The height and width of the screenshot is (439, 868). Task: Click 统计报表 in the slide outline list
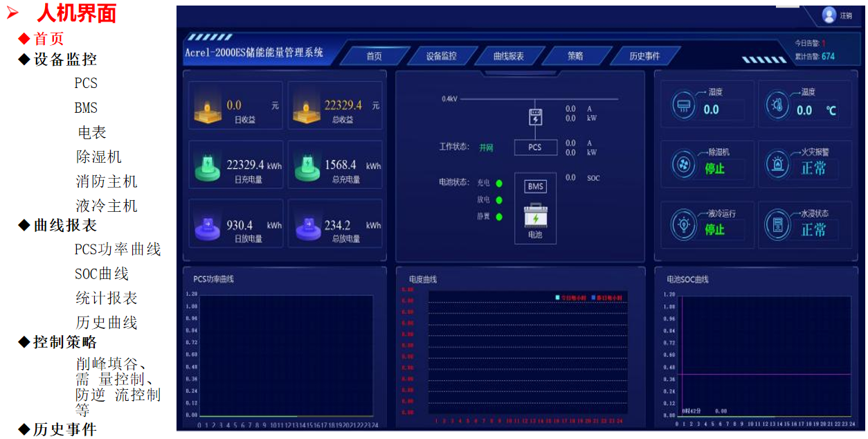click(x=107, y=298)
